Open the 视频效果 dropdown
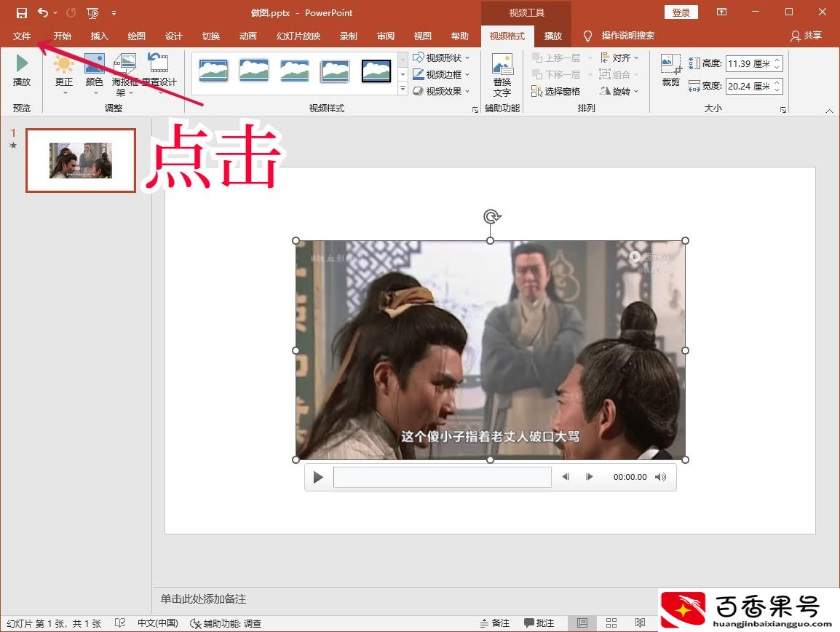The image size is (840, 632). 441,91
